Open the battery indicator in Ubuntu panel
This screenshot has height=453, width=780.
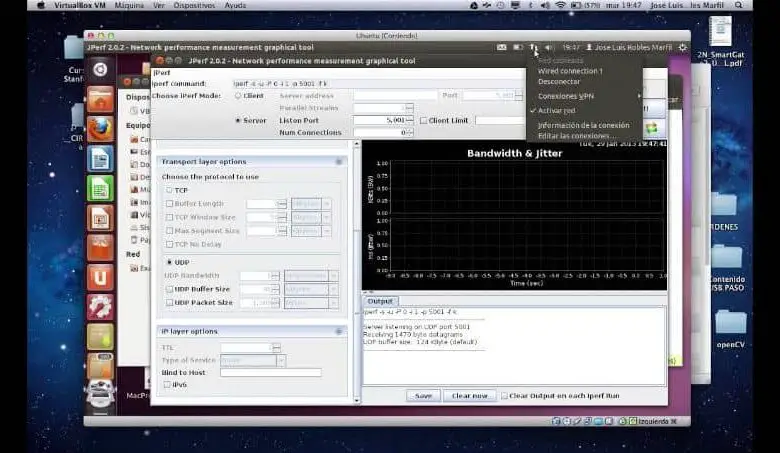(x=518, y=47)
